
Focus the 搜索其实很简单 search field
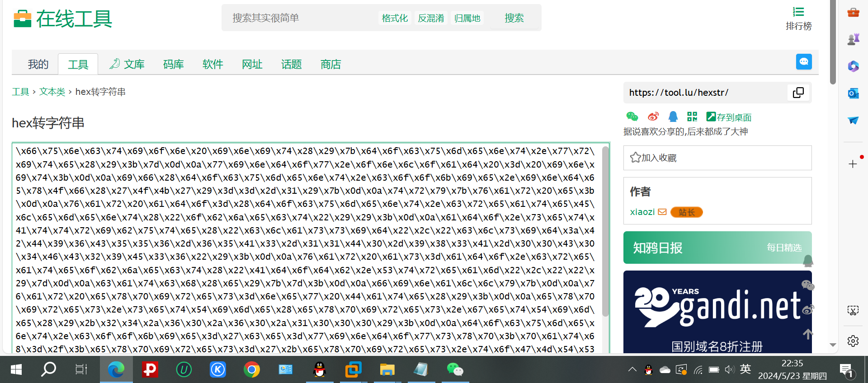pyautogui.click(x=301, y=18)
